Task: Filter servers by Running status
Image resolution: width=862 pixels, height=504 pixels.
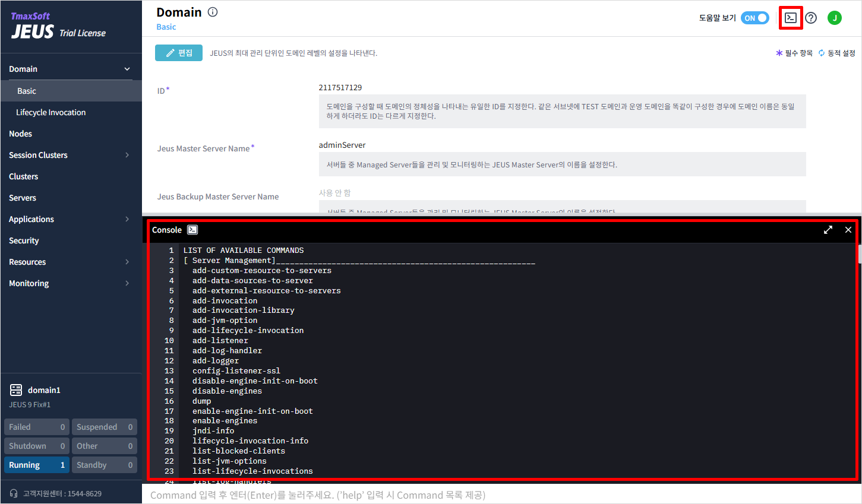Action: pyautogui.click(x=37, y=465)
